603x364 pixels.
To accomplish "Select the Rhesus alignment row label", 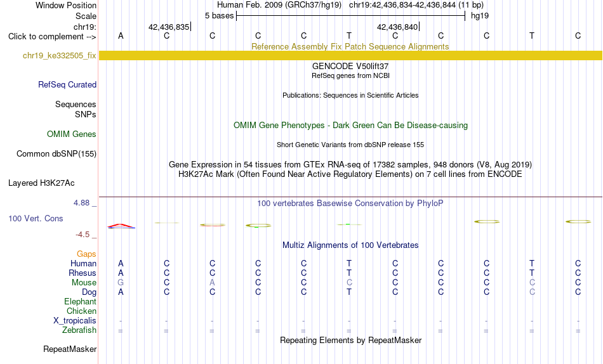I will [x=83, y=273].
